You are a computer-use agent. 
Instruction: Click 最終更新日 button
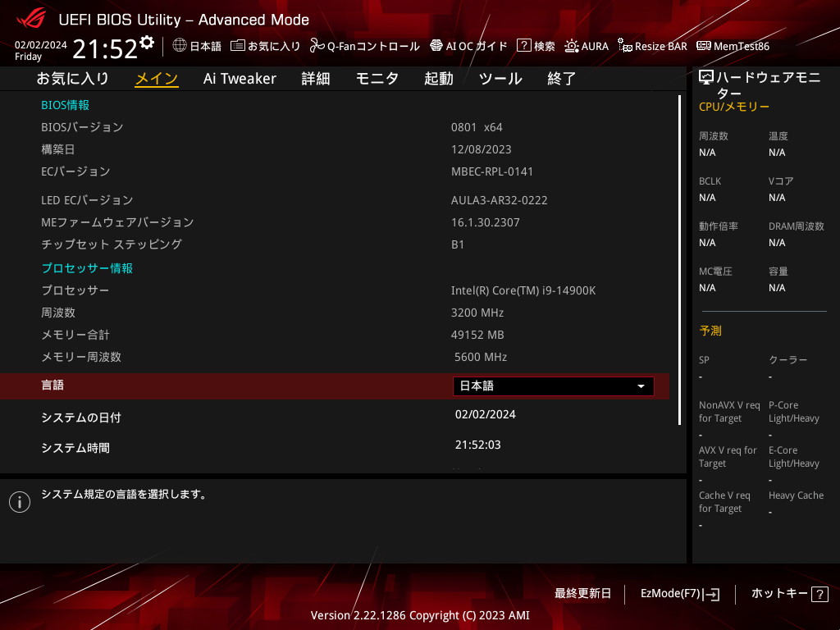pos(583,594)
